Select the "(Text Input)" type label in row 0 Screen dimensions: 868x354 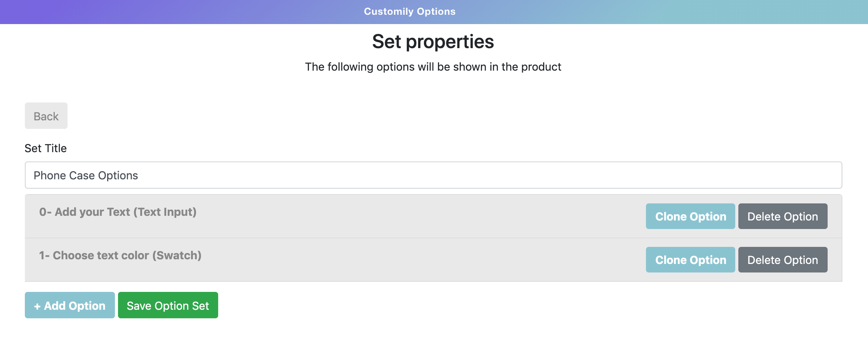coord(165,212)
